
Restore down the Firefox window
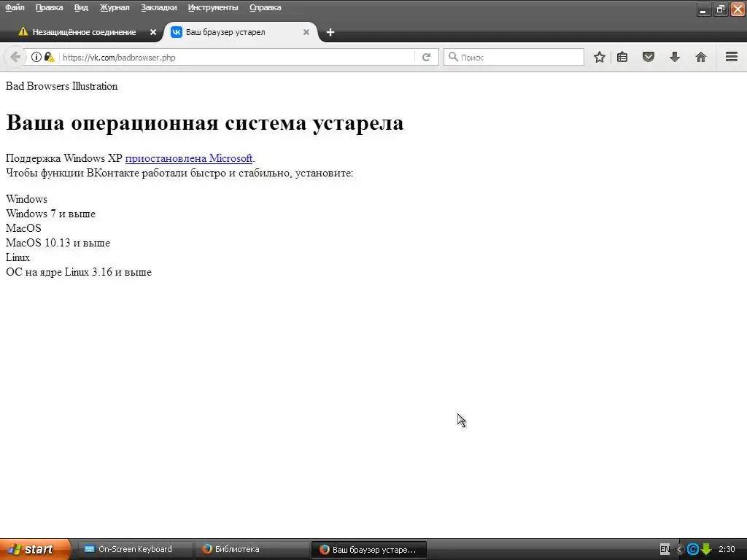click(x=720, y=9)
